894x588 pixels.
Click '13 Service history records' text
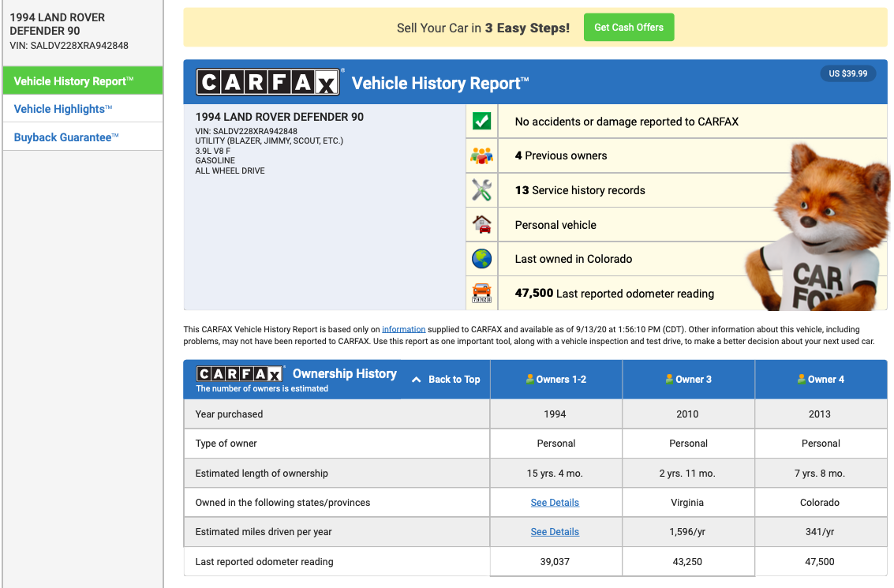580,190
